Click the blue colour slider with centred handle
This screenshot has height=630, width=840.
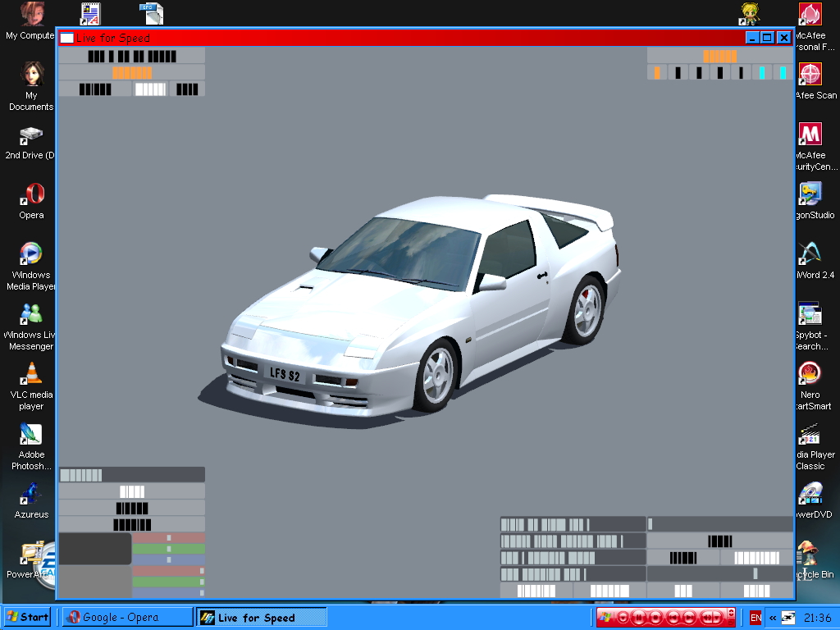(x=169, y=559)
